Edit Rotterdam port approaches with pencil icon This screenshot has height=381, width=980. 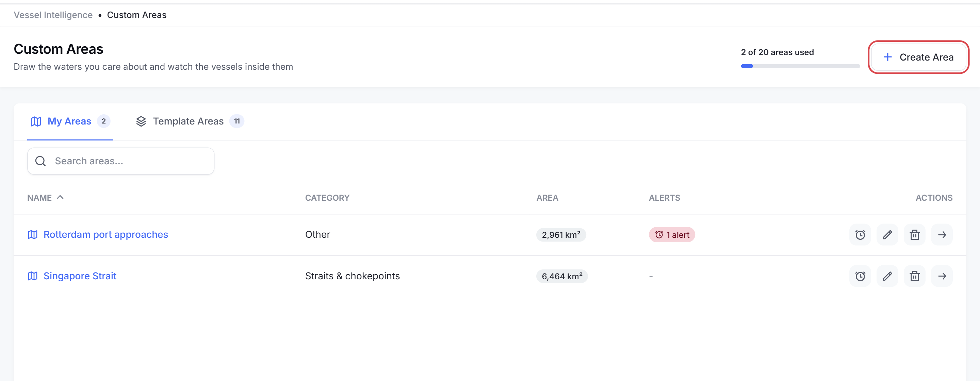tap(887, 235)
